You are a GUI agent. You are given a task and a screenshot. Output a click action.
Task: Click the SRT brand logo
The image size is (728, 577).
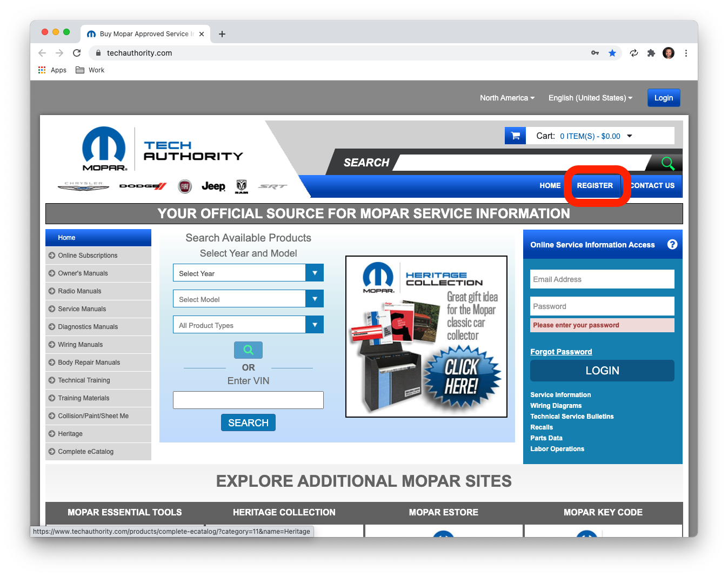pos(272,186)
